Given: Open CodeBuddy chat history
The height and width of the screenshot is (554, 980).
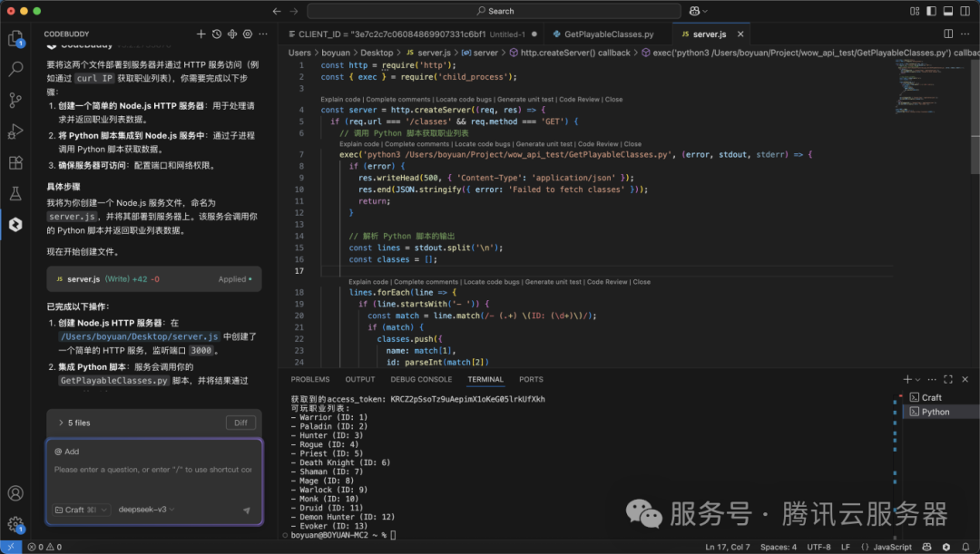Looking at the screenshot, I should [216, 34].
